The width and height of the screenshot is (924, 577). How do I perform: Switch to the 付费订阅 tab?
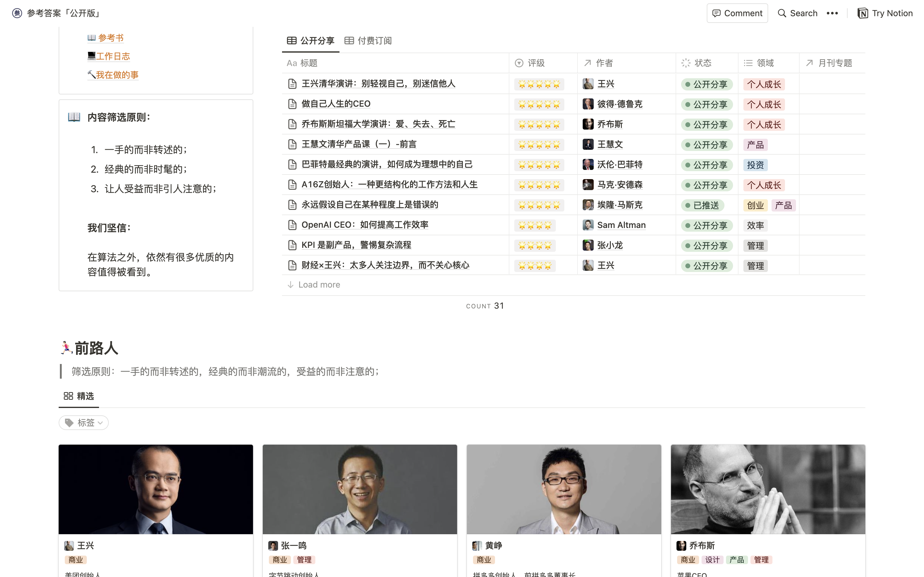(x=368, y=40)
